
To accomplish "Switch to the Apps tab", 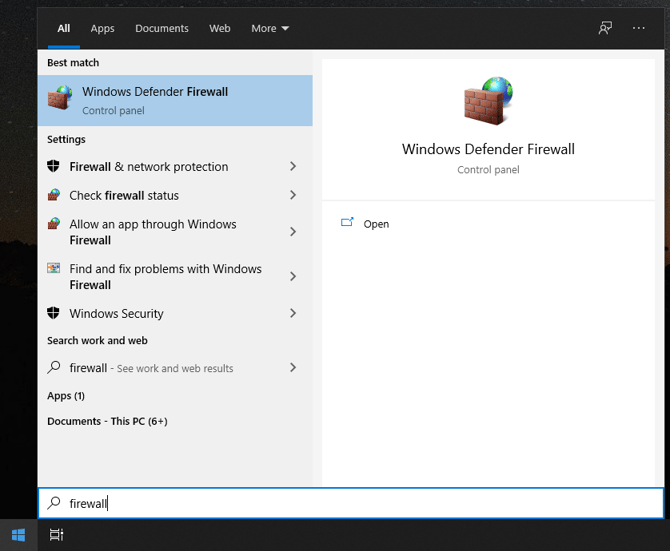I will (x=102, y=29).
